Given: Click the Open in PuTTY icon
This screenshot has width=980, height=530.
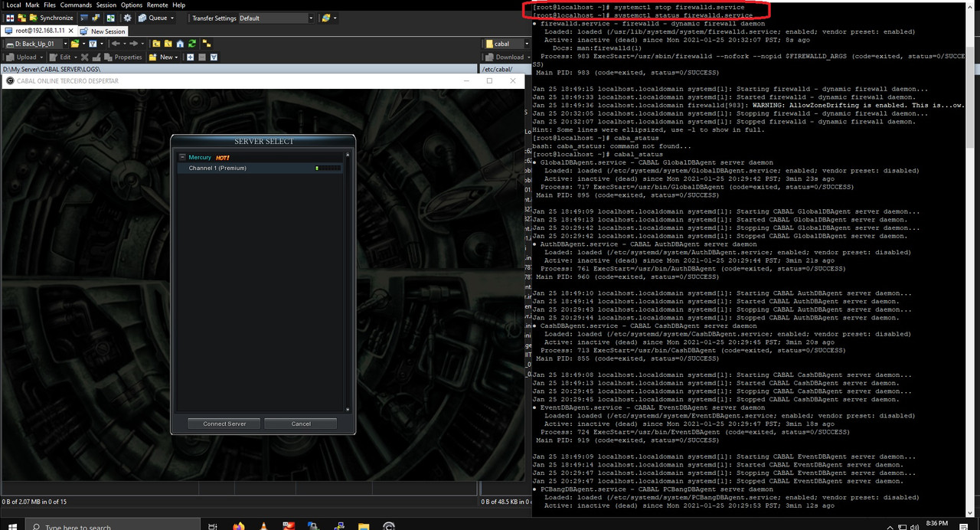Looking at the screenshot, I should (x=96, y=18).
